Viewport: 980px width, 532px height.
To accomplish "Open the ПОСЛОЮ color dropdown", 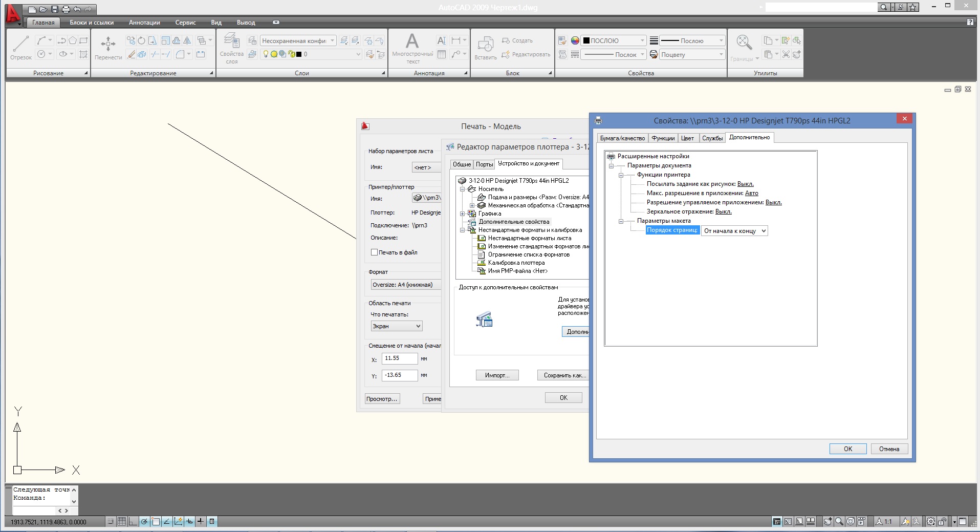I will pos(614,40).
